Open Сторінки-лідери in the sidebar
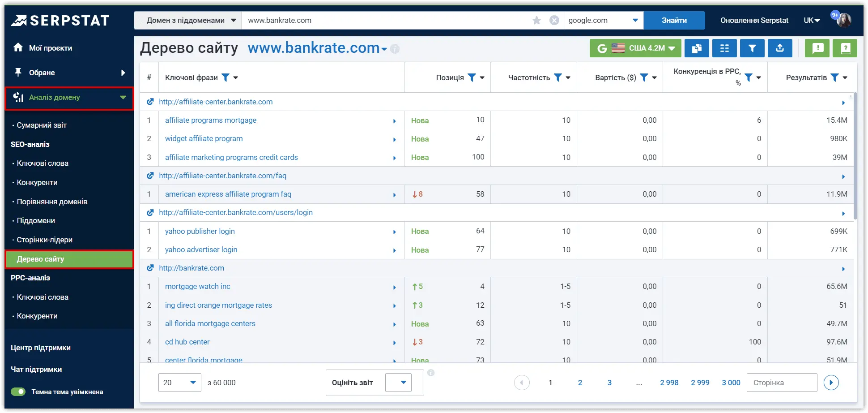 [45, 240]
